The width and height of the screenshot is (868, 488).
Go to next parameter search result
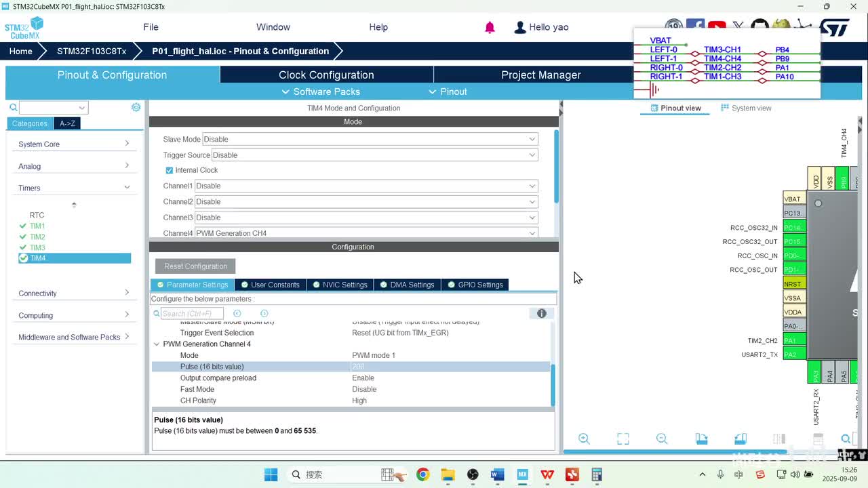(264, 313)
